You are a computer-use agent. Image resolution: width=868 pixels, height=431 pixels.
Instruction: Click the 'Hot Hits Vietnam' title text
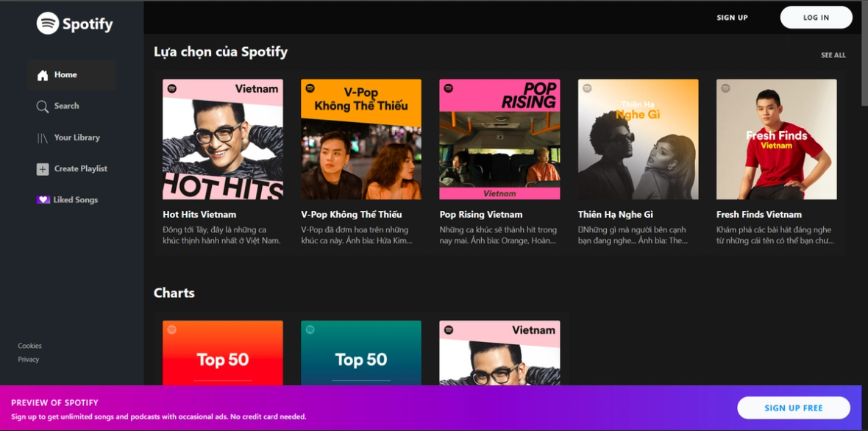[199, 215]
